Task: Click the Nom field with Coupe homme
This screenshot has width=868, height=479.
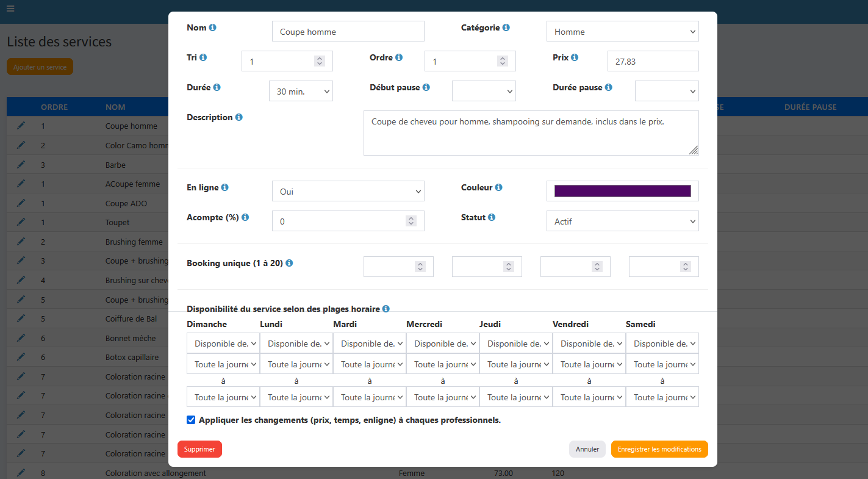Action: (x=348, y=31)
